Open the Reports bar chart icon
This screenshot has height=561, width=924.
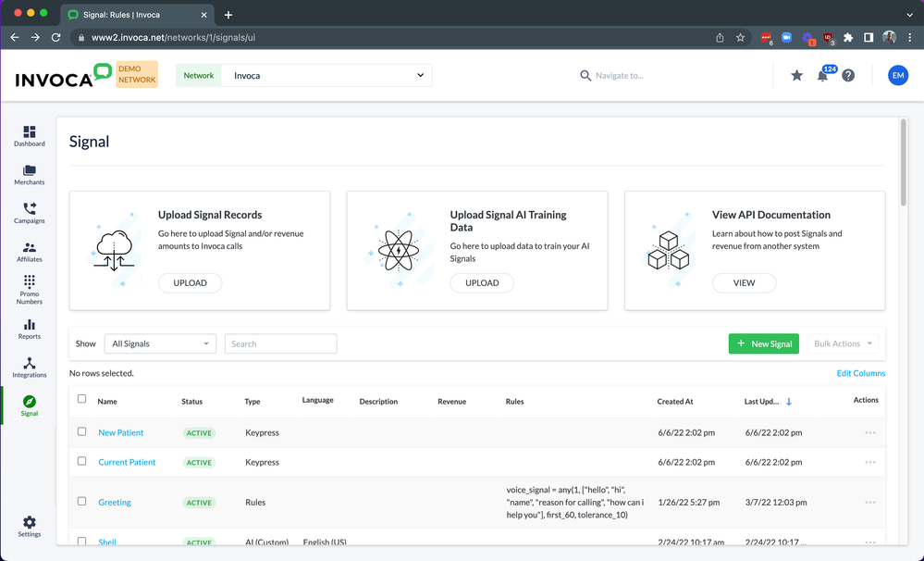(x=29, y=324)
